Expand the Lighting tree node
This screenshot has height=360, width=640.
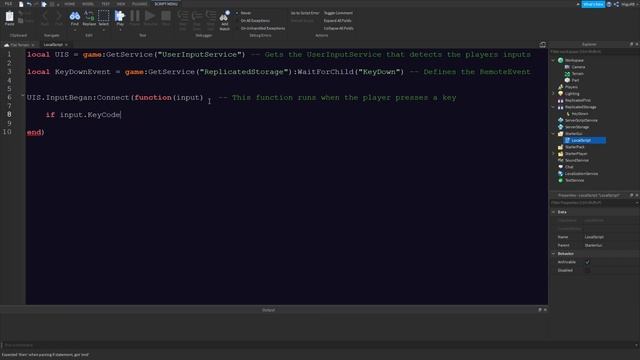pos(553,93)
